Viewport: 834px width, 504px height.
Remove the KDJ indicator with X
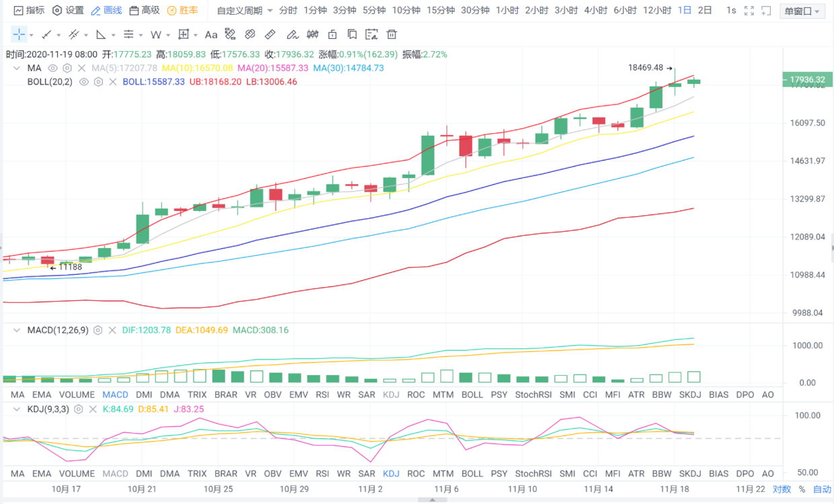pyautogui.click(x=93, y=409)
